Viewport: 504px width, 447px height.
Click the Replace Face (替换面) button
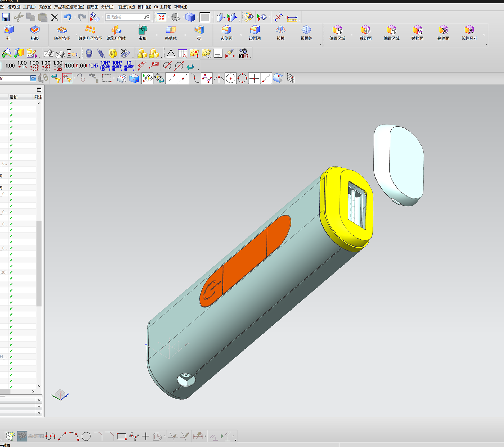point(417,32)
